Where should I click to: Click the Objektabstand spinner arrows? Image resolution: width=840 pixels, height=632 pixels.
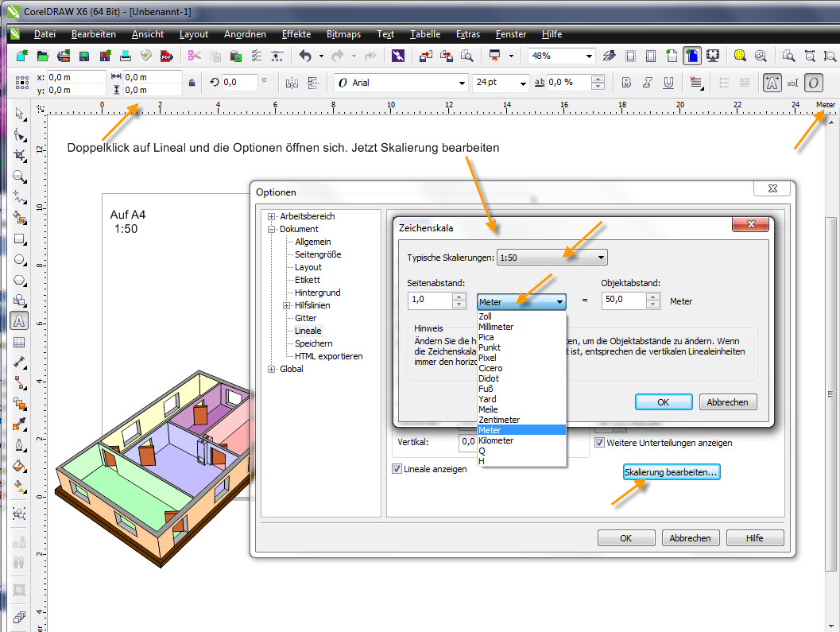pyautogui.click(x=653, y=300)
